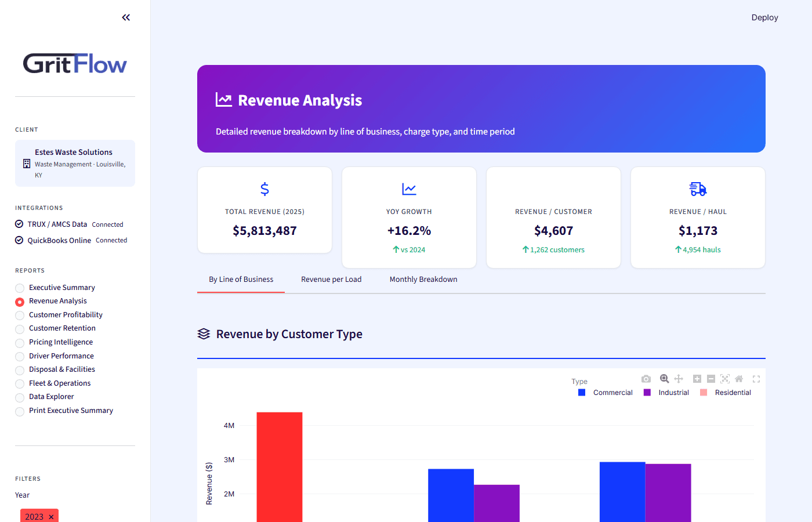The image size is (812, 522).
Task: Reset chart axes with the home icon
Action: [738, 379]
